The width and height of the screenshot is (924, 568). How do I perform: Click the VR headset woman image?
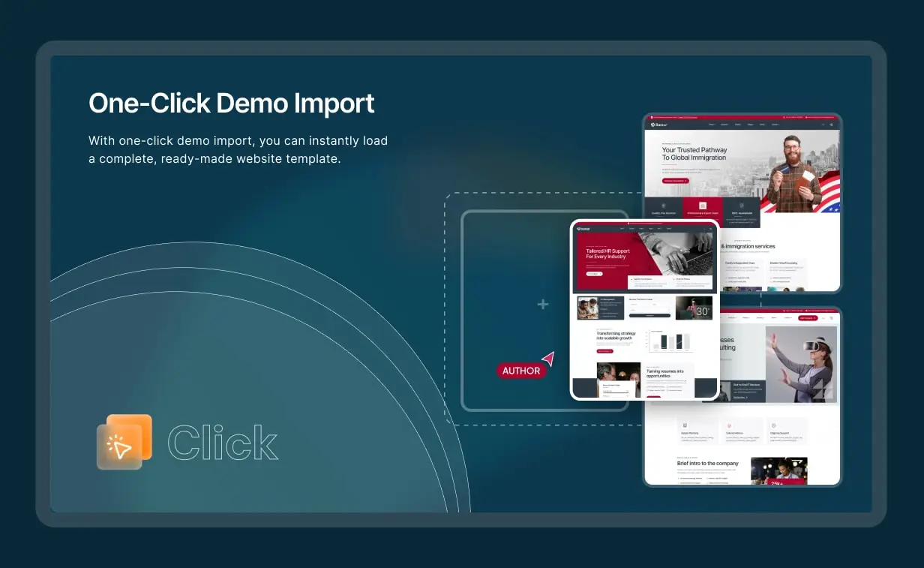tap(802, 364)
